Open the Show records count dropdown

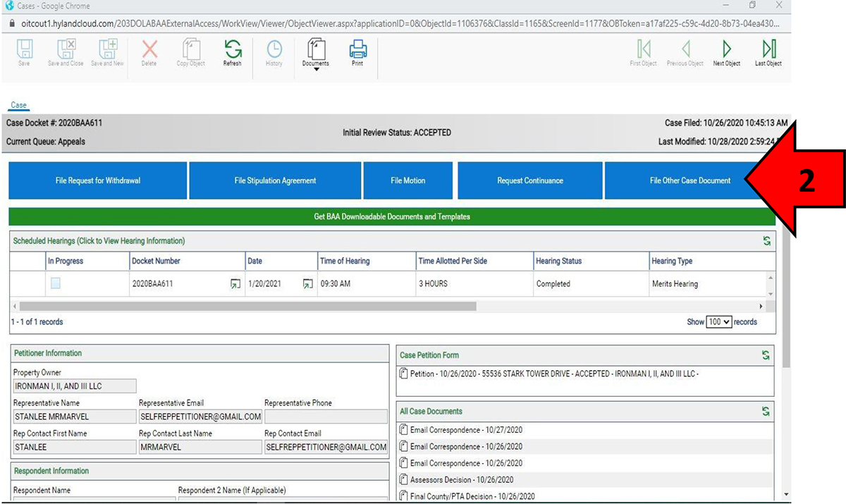pyautogui.click(x=719, y=321)
